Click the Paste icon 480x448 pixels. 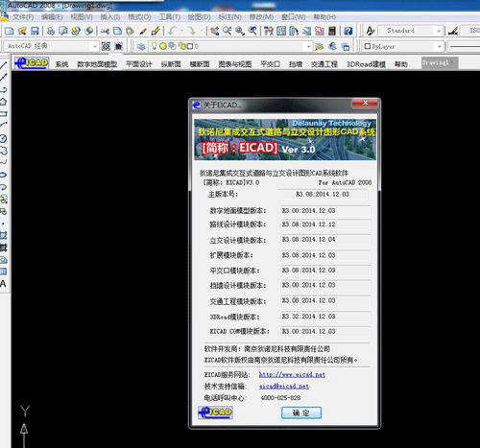[130, 31]
